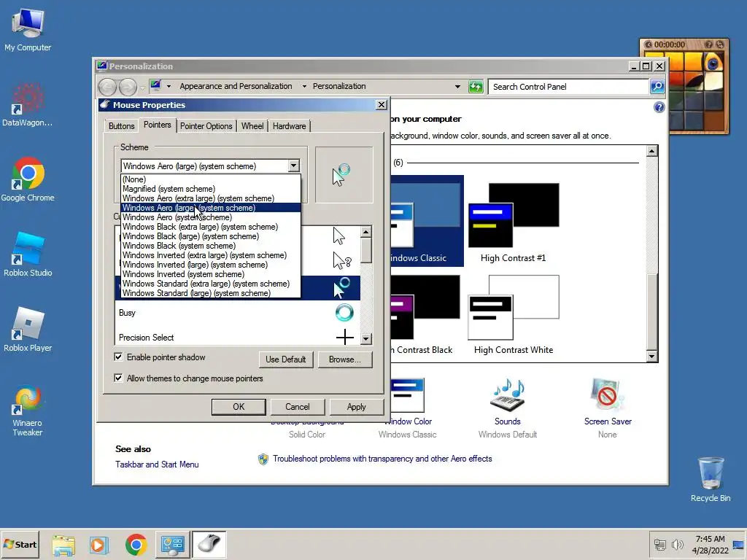This screenshot has width=747, height=560.
Task: Click the Search Control Panel field
Action: point(570,87)
